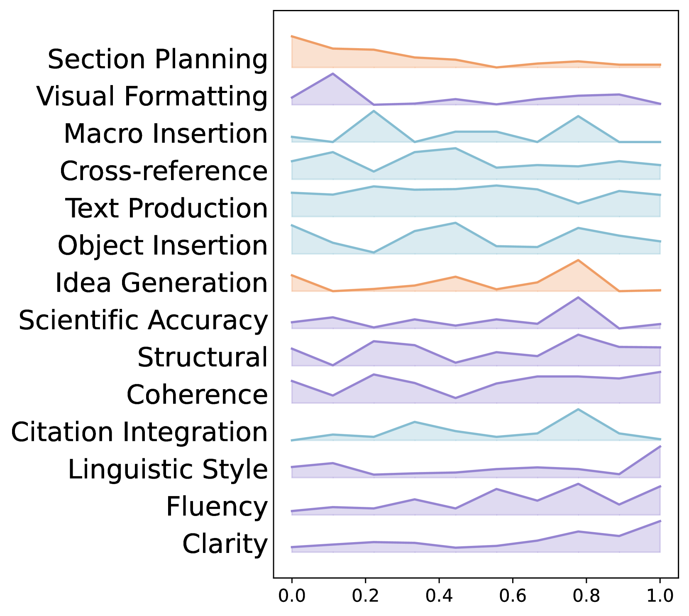This screenshot has width=689, height=616.
Task: Click the 0.0 x-axis tick label
Action: point(292,596)
